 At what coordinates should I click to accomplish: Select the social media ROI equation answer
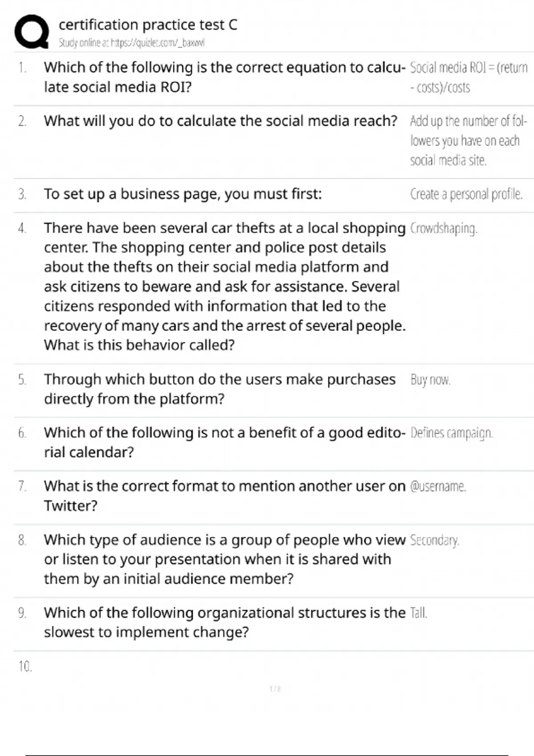[x=468, y=77]
